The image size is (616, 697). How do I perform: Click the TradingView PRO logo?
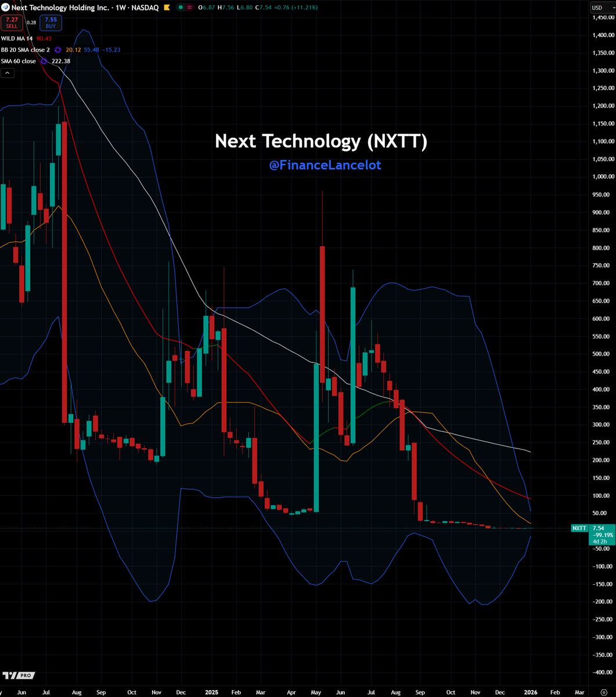click(x=19, y=676)
